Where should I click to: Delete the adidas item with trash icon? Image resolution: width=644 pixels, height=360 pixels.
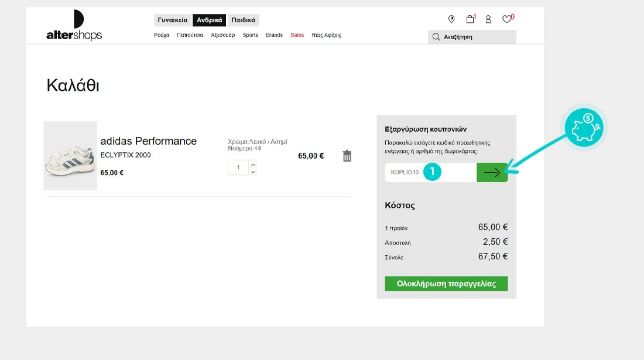(347, 156)
